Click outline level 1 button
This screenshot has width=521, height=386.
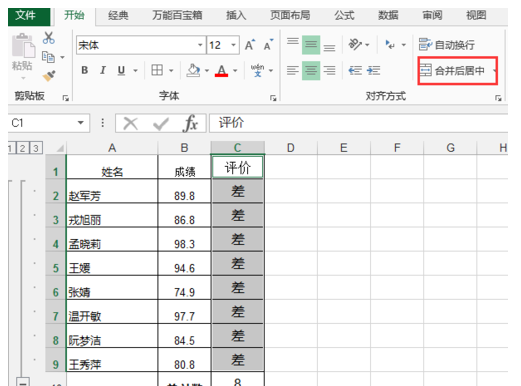[11, 148]
